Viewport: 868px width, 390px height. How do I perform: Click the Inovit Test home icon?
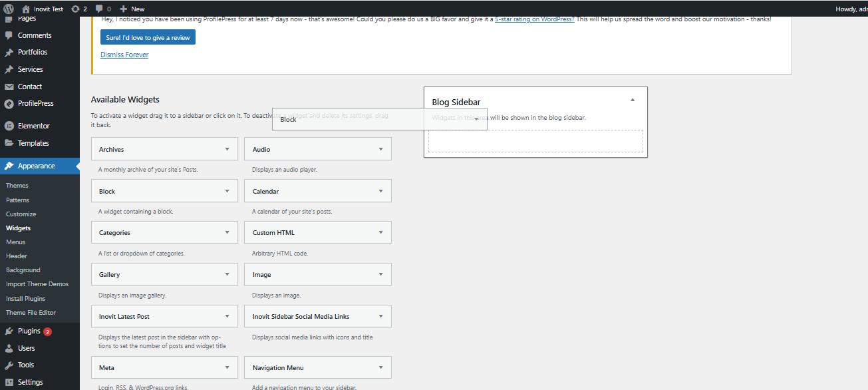pos(26,9)
